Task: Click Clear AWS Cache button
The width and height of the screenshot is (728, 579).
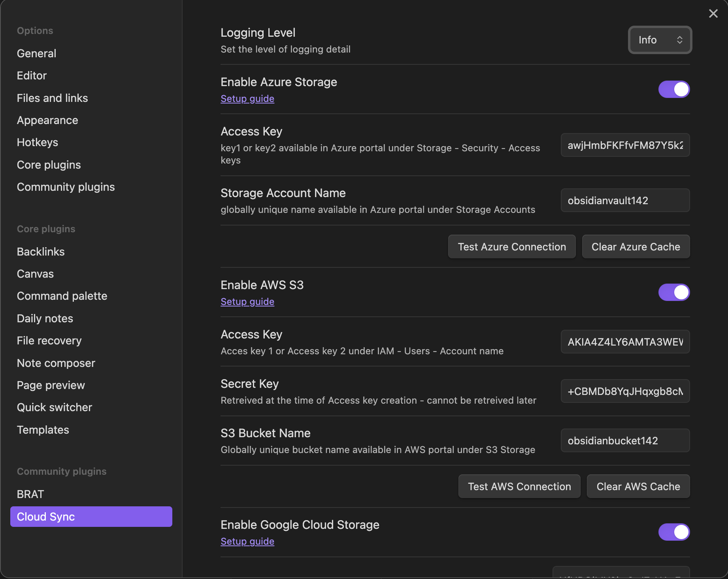Action: point(638,487)
